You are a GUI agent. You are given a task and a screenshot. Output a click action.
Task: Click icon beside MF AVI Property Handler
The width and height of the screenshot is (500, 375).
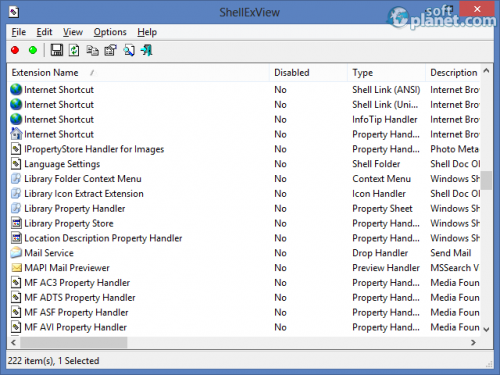[x=16, y=327]
